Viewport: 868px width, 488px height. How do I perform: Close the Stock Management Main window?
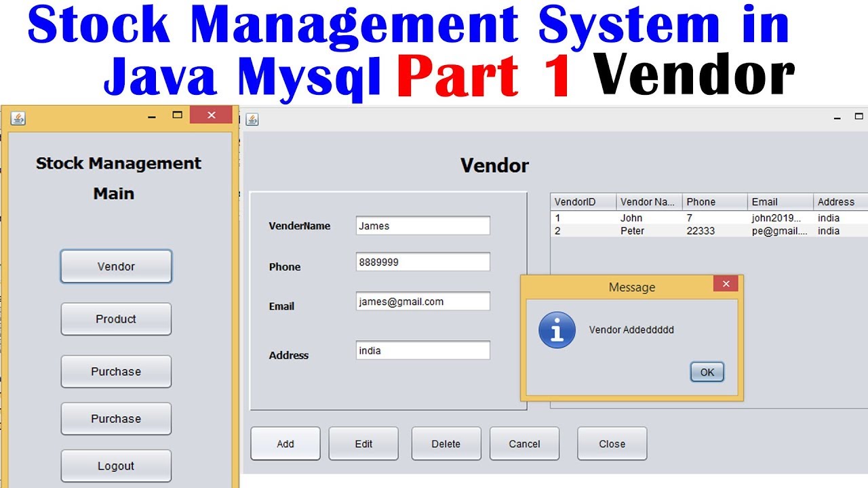pos(211,115)
